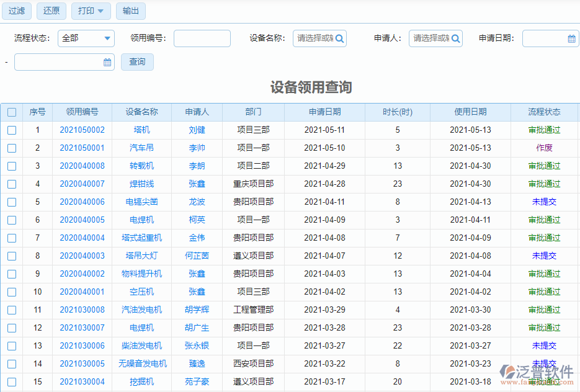This screenshot has height=392, width=580.
Task: Click into the 领用编号 input field
Action: pyautogui.click(x=202, y=38)
